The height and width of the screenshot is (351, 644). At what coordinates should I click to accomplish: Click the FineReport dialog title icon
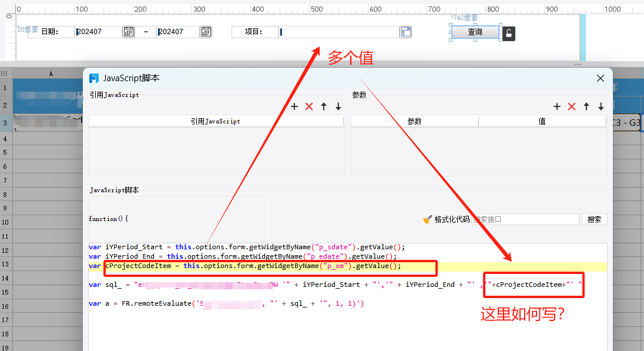[94, 78]
